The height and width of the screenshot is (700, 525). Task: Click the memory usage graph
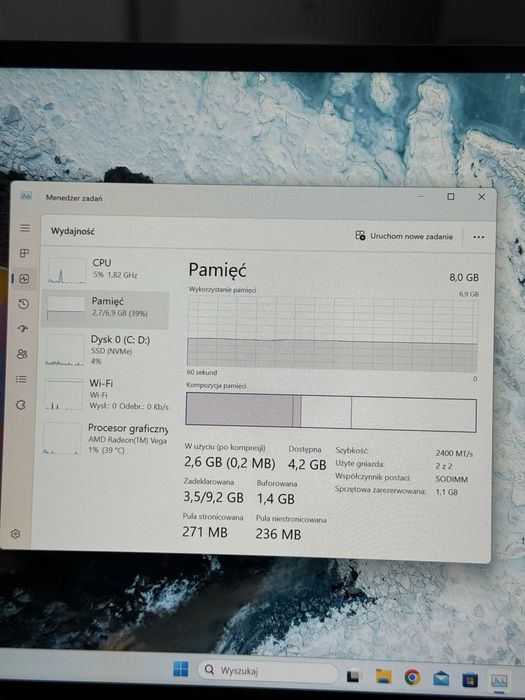[x=333, y=334]
